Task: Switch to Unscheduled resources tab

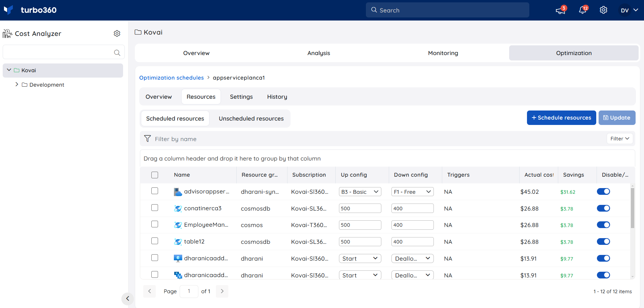Action: 251,119
